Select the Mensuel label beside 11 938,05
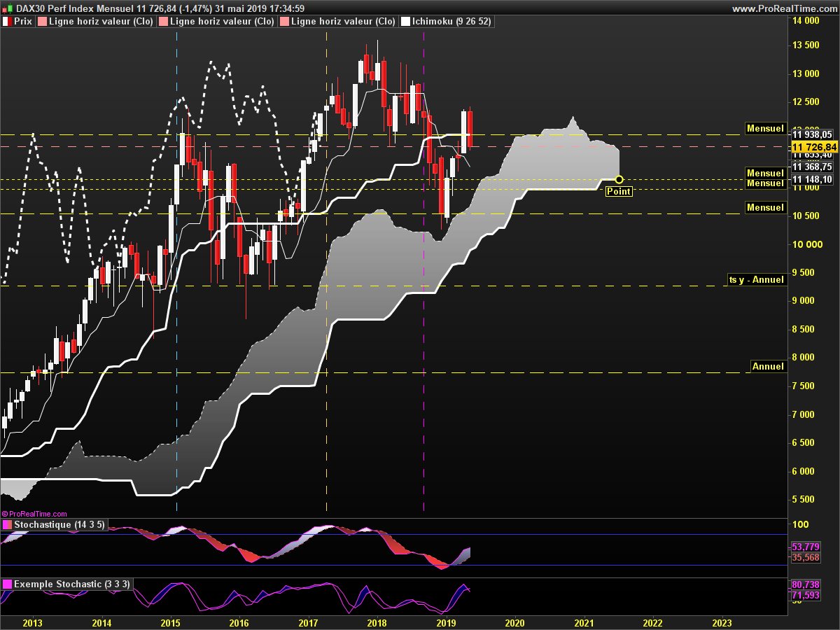This screenshot has width=840, height=630. point(765,129)
